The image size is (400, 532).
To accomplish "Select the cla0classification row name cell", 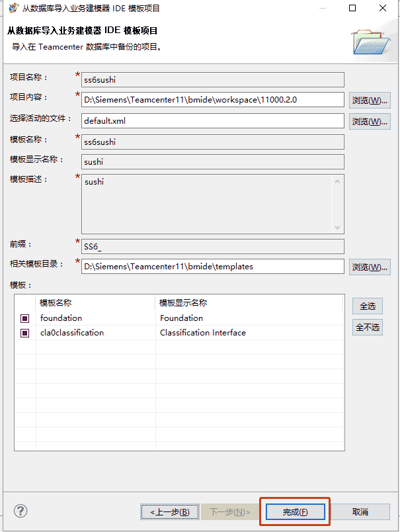I will (96, 332).
